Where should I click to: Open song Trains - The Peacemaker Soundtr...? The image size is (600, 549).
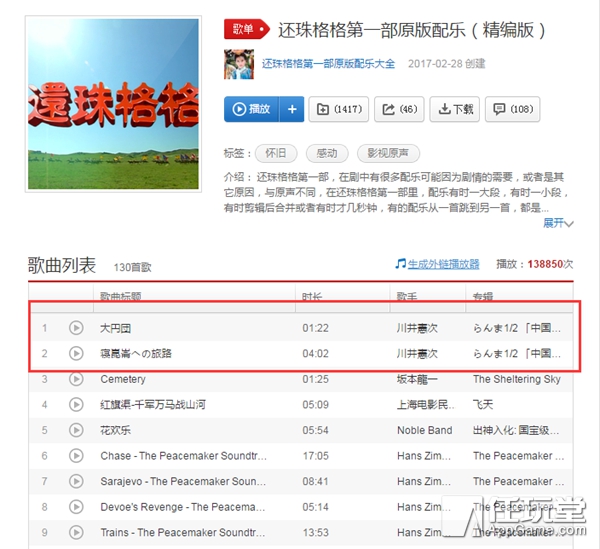183,532
